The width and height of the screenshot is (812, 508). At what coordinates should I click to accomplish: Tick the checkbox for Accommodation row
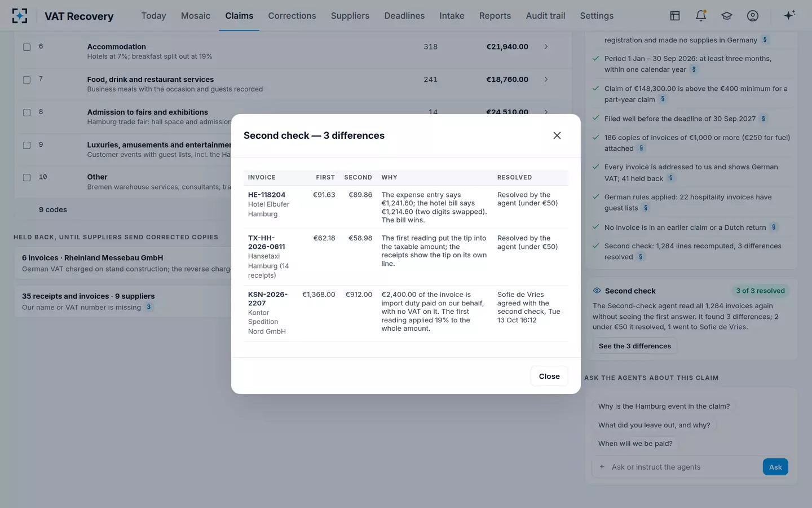coord(27,47)
